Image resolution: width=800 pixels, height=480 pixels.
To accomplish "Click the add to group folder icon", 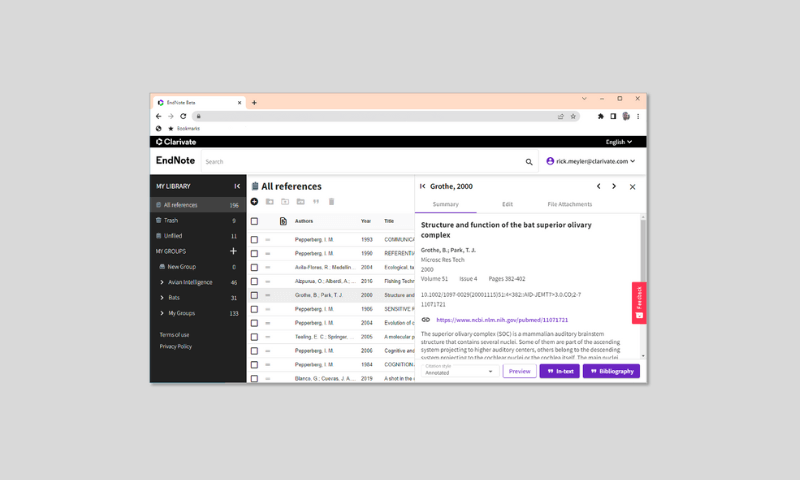I will 269,201.
